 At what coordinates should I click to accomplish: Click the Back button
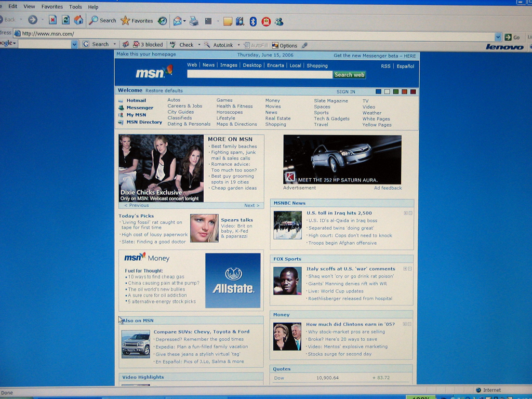(7, 20)
